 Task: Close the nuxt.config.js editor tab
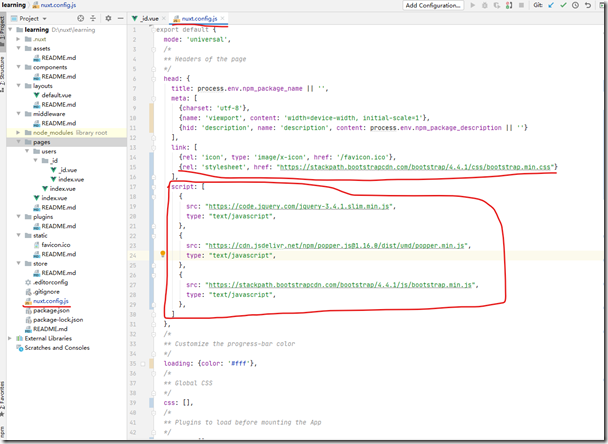click(222, 18)
